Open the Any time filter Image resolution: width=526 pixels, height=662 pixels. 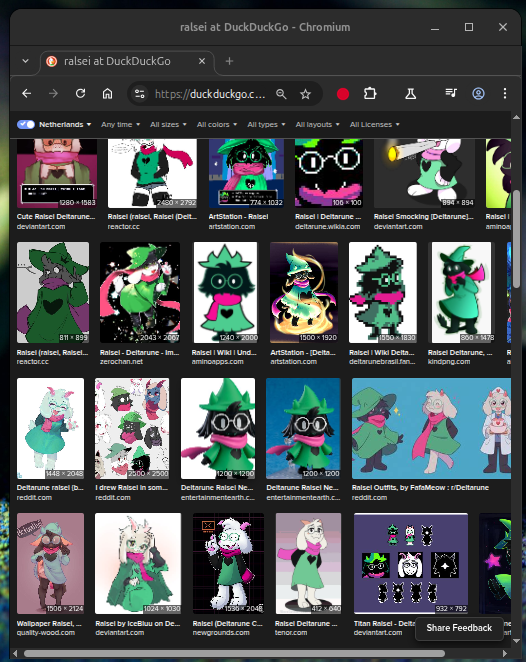click(x=120, y=125)
